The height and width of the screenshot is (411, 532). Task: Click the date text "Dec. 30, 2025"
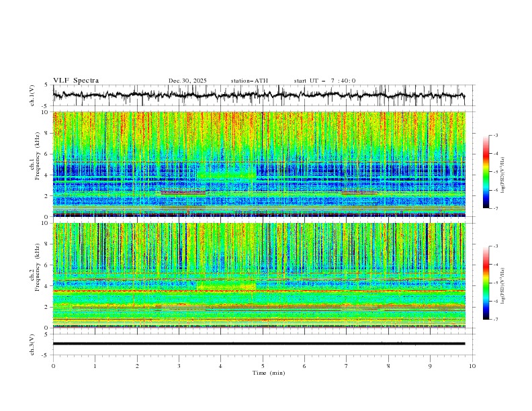click(187, 81)
